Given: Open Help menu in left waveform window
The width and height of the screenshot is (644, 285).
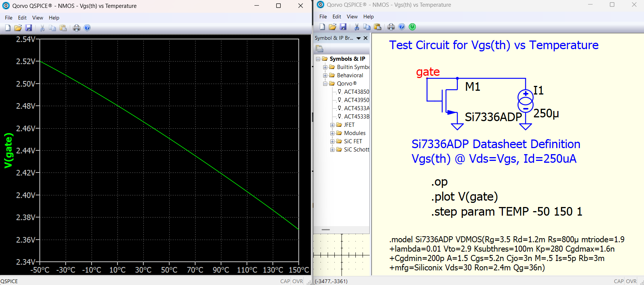Looking at the screenshot, I should [x=54, y=18].
